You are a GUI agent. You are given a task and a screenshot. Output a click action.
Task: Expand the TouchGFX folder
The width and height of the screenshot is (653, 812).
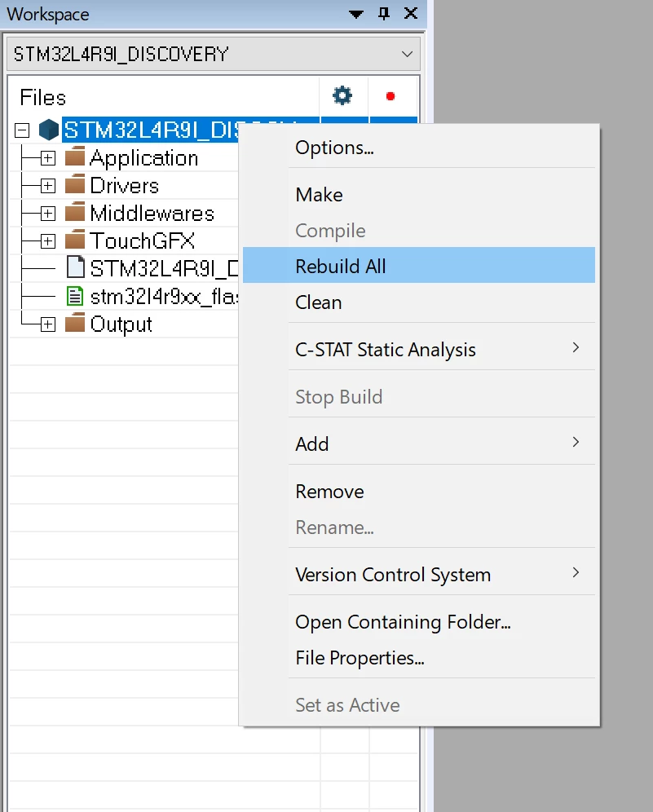pos(47,241)
